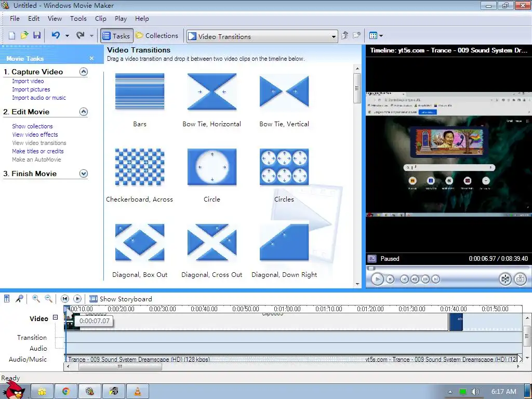Click the Show collections link
Image resolution: width=532 pixels, height=399 pixels.
click(33, 126)
